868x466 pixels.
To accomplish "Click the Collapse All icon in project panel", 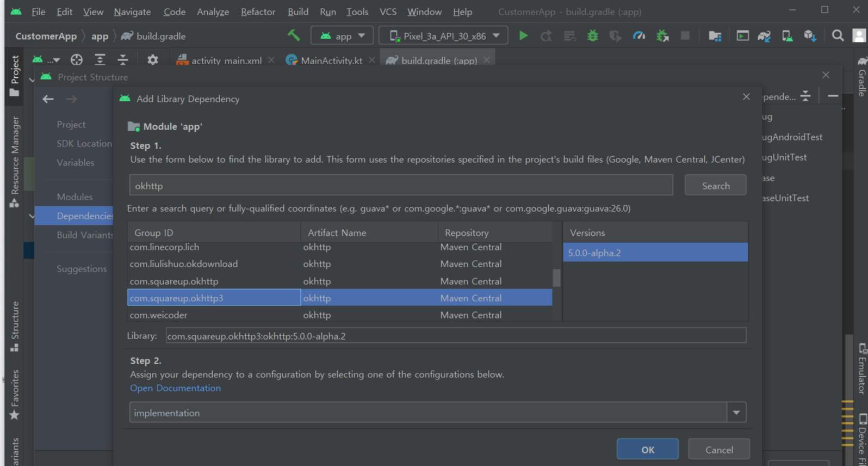I will [123, 60].
